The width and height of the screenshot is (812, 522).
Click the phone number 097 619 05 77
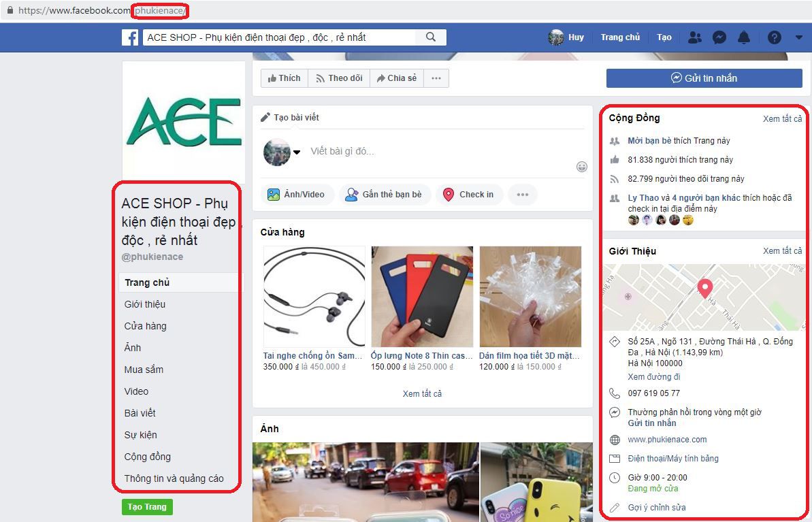pos(654,393)
